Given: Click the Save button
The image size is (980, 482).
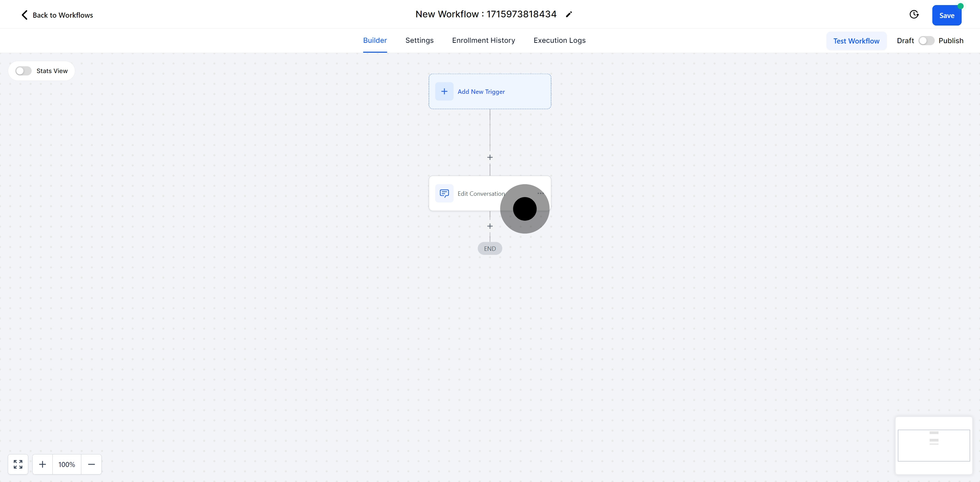Looking at the screenshot, I should tap(946, 16).
